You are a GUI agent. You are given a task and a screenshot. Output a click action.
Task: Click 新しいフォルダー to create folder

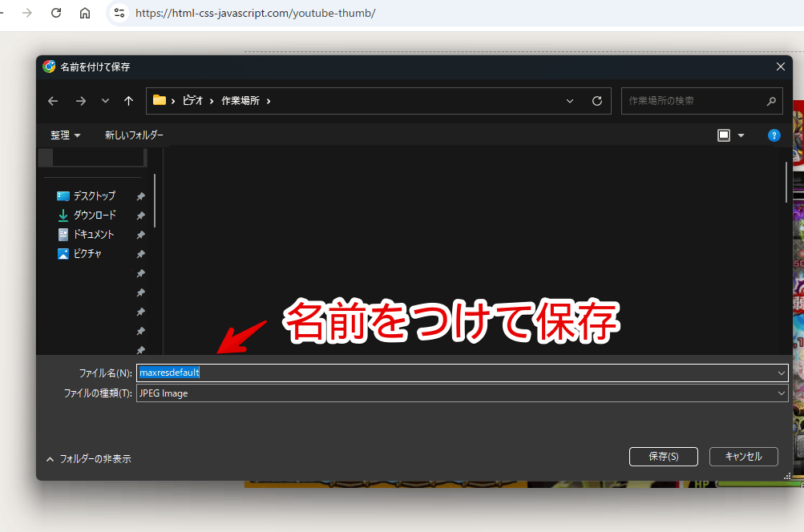point(134,135)
